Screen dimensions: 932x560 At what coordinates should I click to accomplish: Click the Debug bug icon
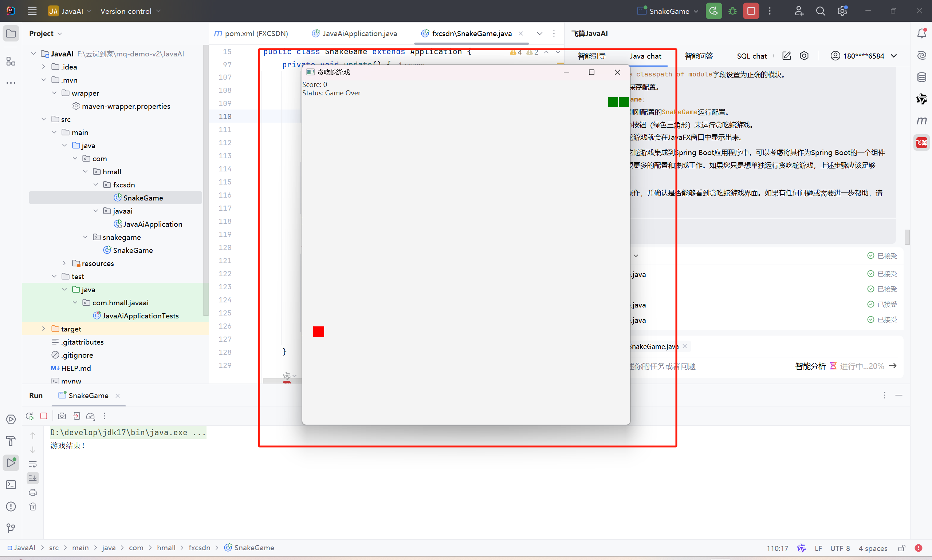732,11
